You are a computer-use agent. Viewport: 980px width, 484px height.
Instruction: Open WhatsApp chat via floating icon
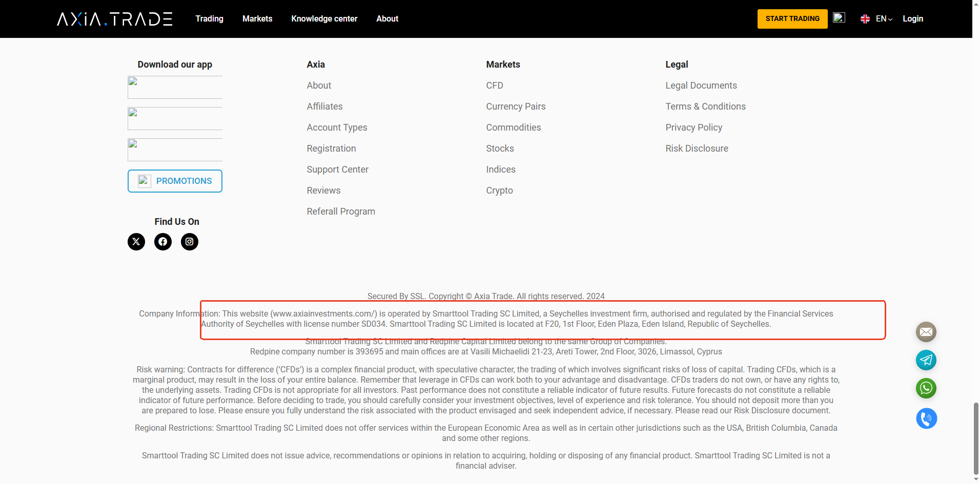(x=925, y=388)
